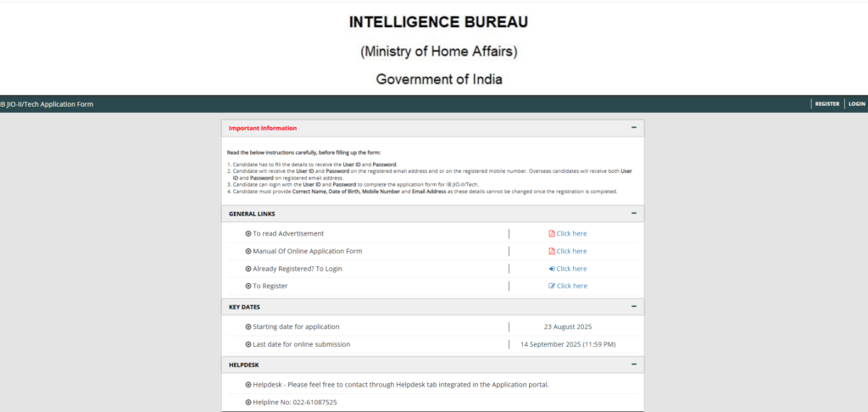868x412 pixels.
Task: Click the 'Read the below instructions carefully' line
Action: (304, 153)
